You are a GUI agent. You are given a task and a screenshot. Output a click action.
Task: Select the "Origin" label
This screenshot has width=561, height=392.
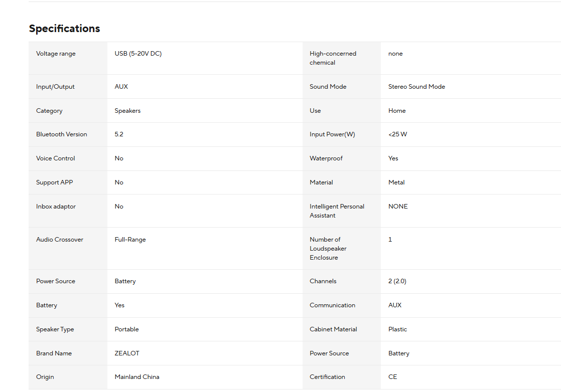45,377
